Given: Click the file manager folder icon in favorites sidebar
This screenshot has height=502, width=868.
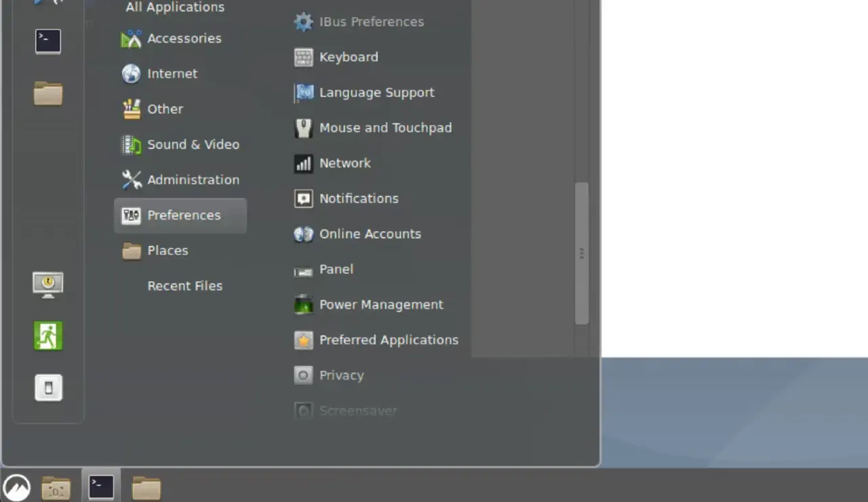Looking at the screenshot, I should coord(48,93).
